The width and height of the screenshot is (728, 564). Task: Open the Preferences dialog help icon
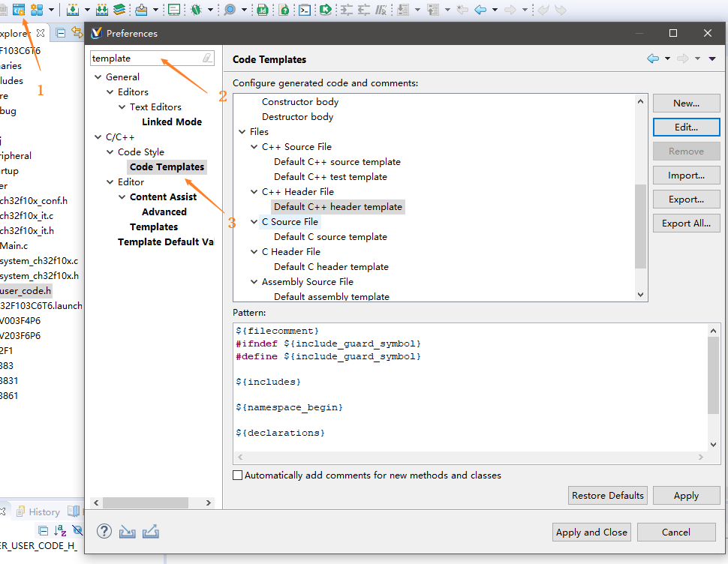(104, 531)
